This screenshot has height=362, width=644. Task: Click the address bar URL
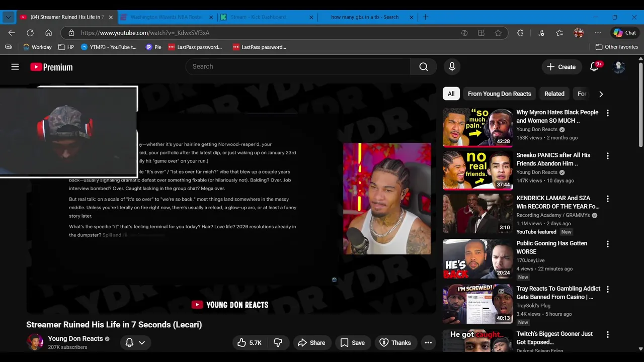click(145, 33)
